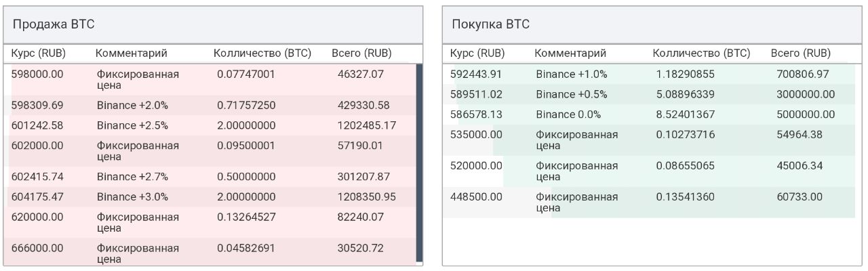Select the Binance +1.0% buy offer
The height and width of the screenshot is (271, 868).
[649, 74]
